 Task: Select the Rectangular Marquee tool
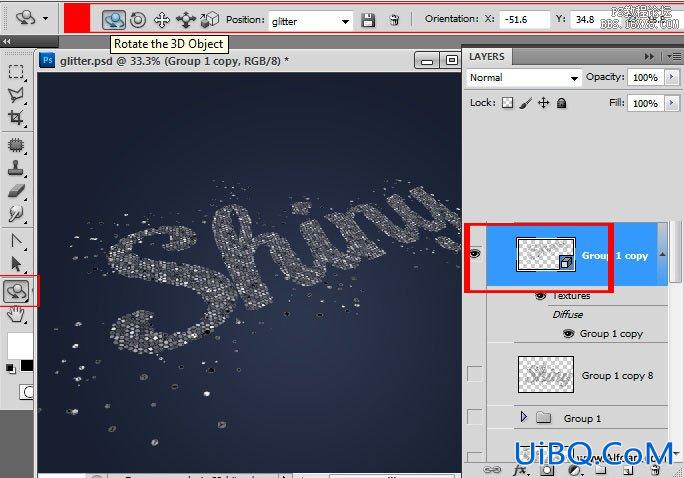16,71
